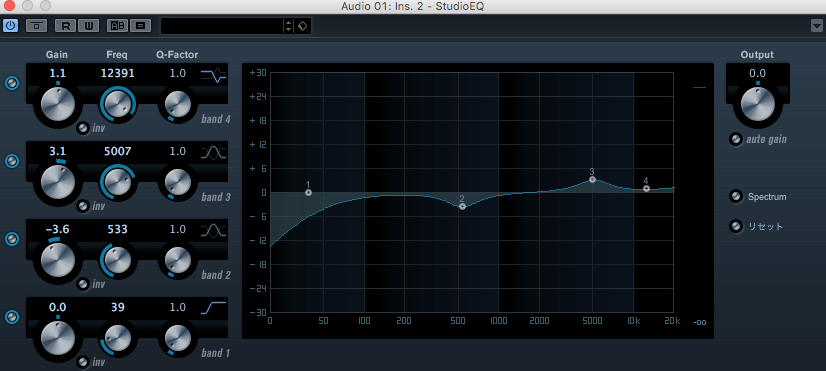Toggle band 2 enable button
Viewport: 826px width, 371px height.
(12, 239)
